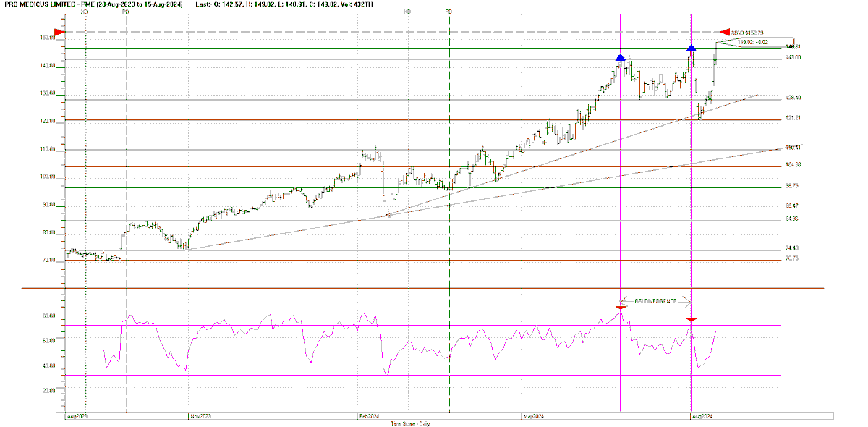Select the 2024 PD dividend payment marker
The image size is (868, 427).
click(x=449, y=12)
